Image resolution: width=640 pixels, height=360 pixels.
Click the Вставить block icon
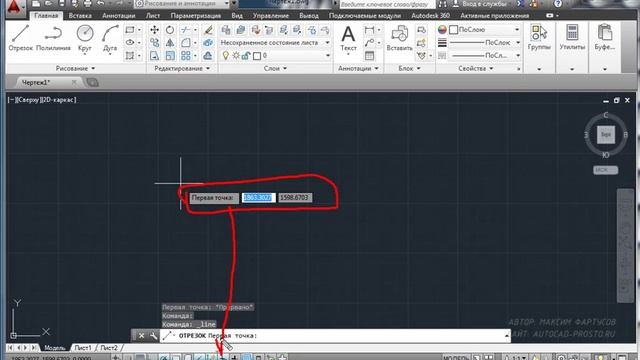pos(400,38)
